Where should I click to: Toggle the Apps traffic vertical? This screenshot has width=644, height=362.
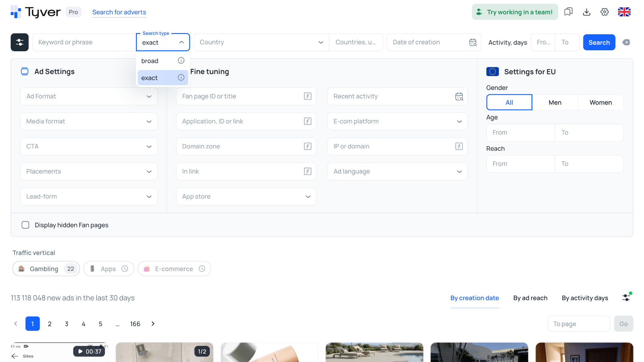[108, 269]
